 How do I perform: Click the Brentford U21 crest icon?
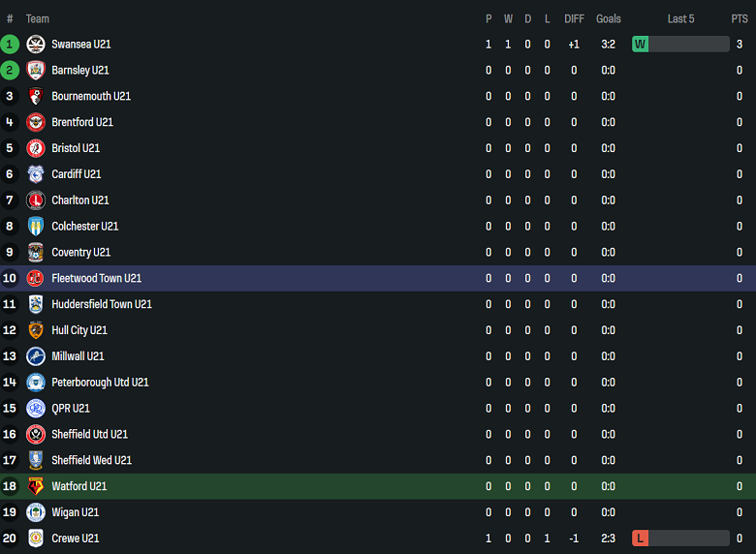pos(36,123)
